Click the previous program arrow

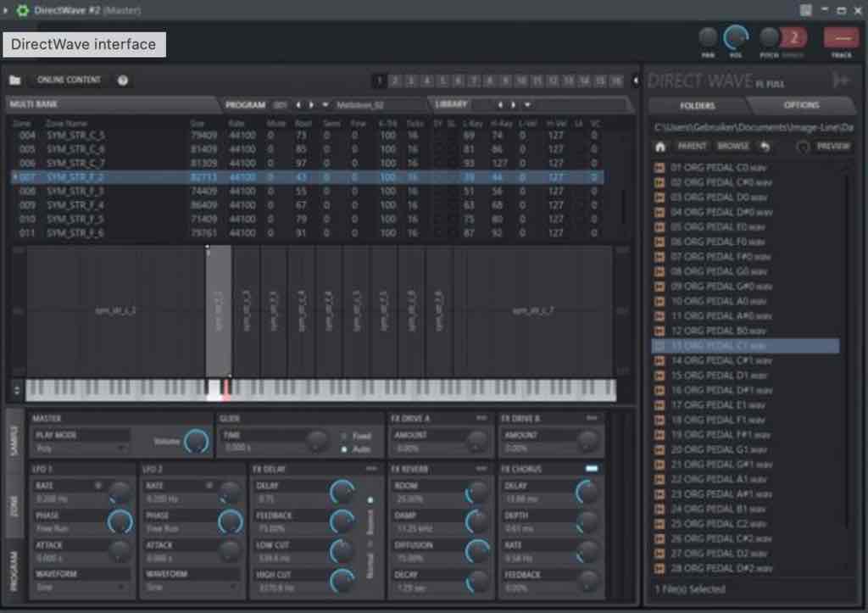pyautogui.click(x=298, y=104)
